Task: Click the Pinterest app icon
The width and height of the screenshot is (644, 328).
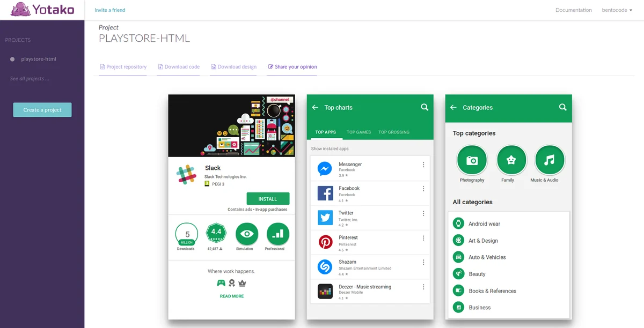Action: (325, 242)
